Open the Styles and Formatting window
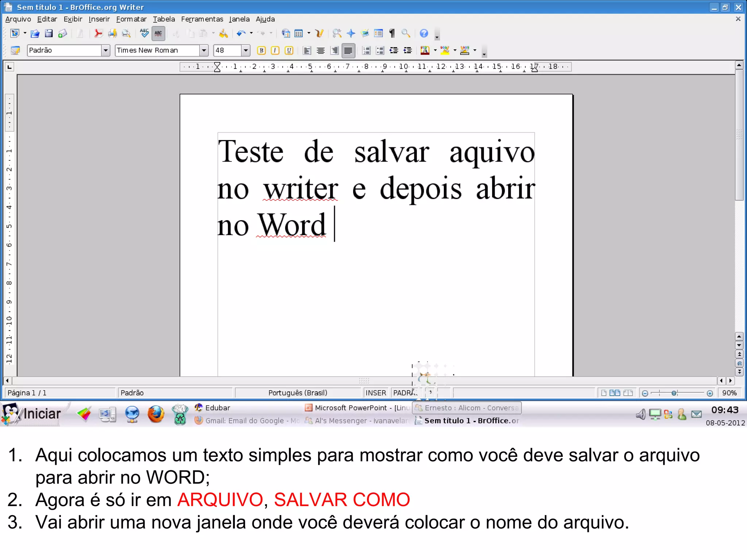The width and height of the screenshot is (747, 560). pos(15,50)
